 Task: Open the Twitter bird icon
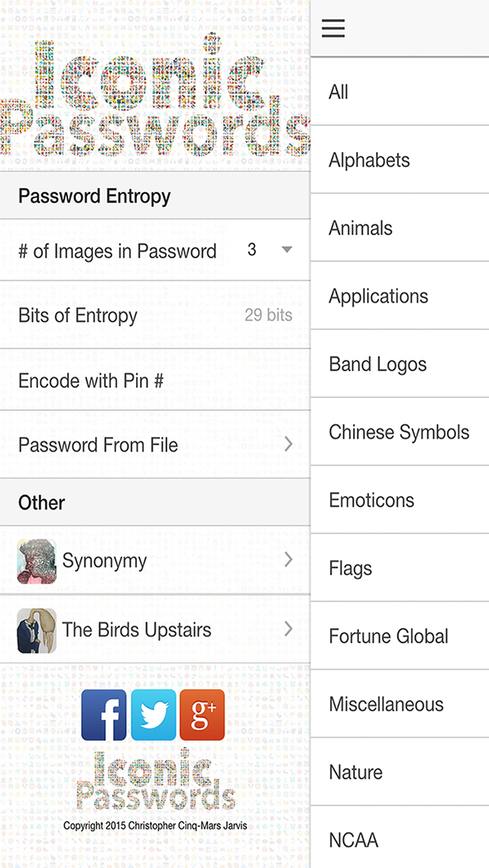click(154, 714)
